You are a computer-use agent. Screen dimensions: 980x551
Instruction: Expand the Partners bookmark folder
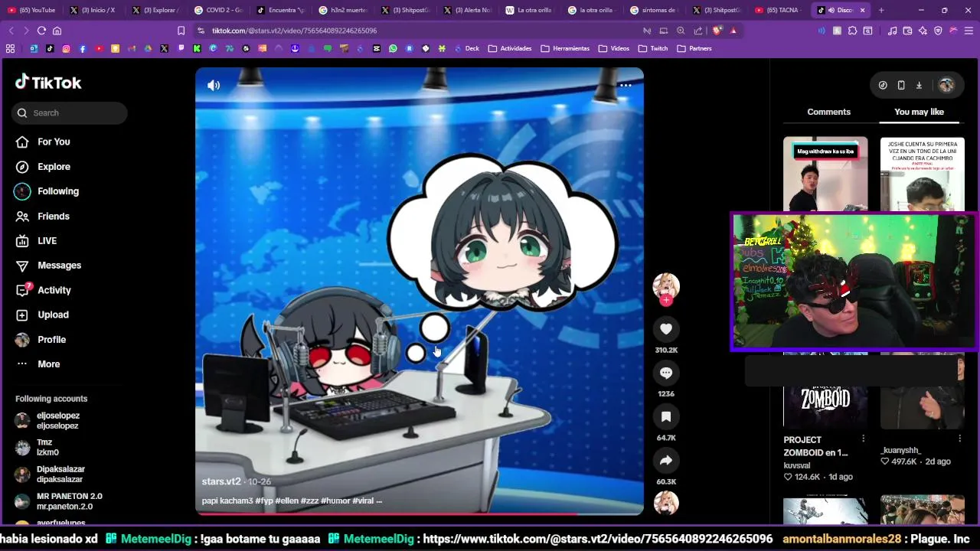click(694, 48)
